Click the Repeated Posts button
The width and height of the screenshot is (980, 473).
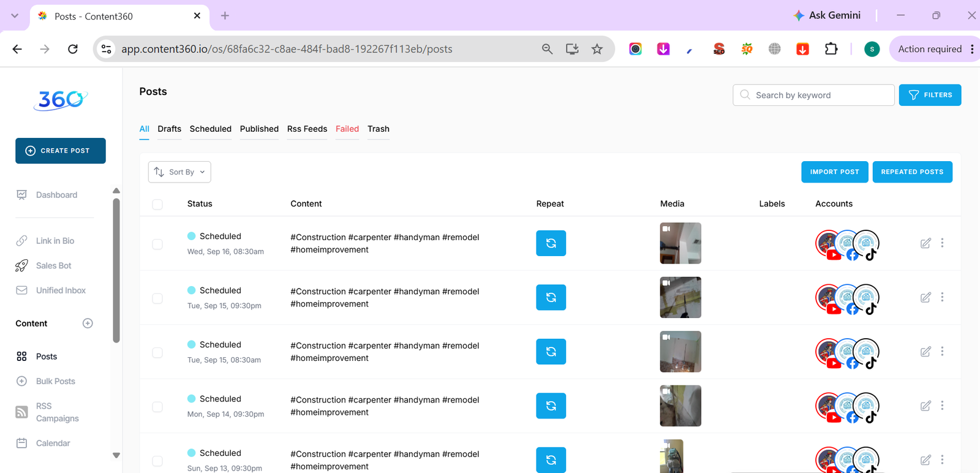pyautogui.click(x=912, y=172)
